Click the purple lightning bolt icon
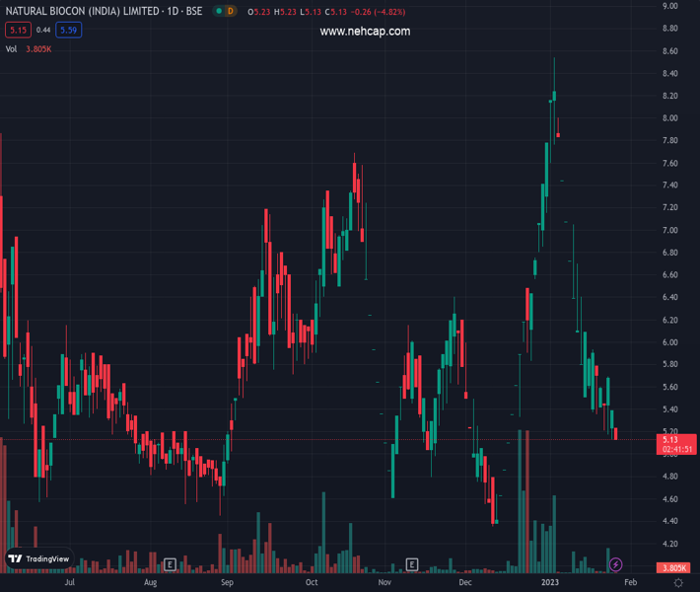 point(615,564)
